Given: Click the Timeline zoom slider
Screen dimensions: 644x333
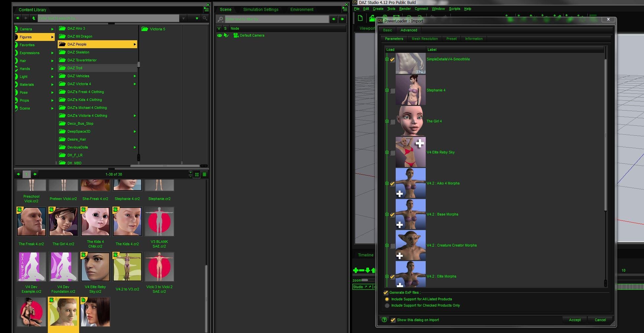Looking at the screenshot, I should tap(365, 280).
